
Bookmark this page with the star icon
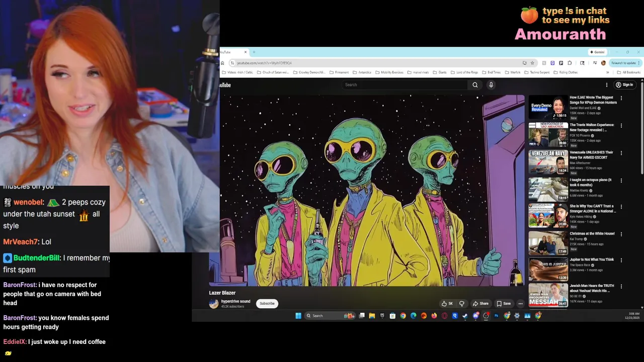click(x=532, y=63)
